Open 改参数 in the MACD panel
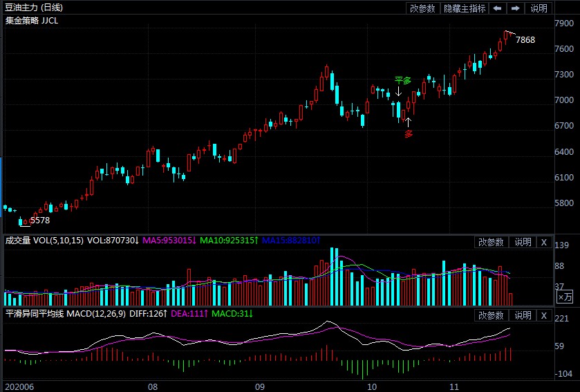 492,315
